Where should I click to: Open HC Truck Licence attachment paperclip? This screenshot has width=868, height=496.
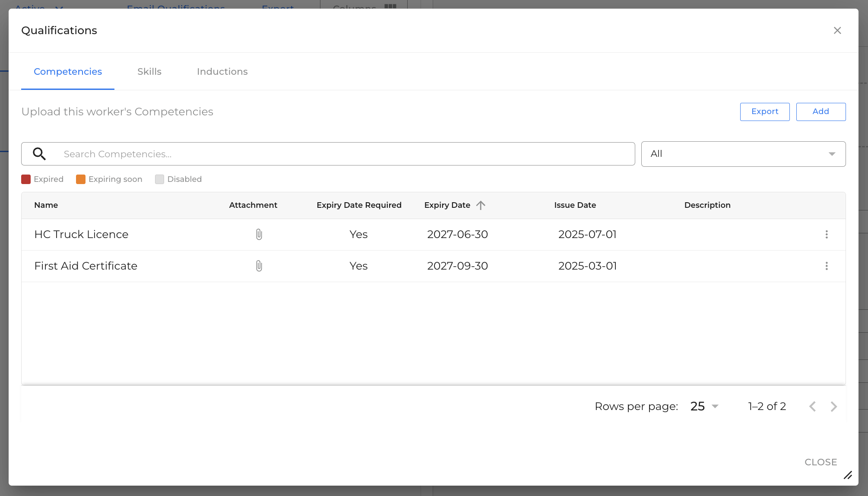(x=259, y=234)
